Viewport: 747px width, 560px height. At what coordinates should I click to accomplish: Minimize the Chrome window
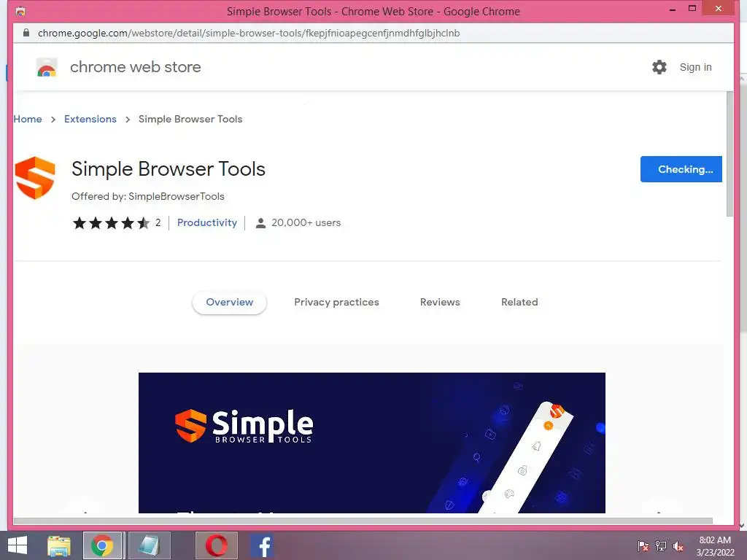pyautogui.click(x=672, y=9)
